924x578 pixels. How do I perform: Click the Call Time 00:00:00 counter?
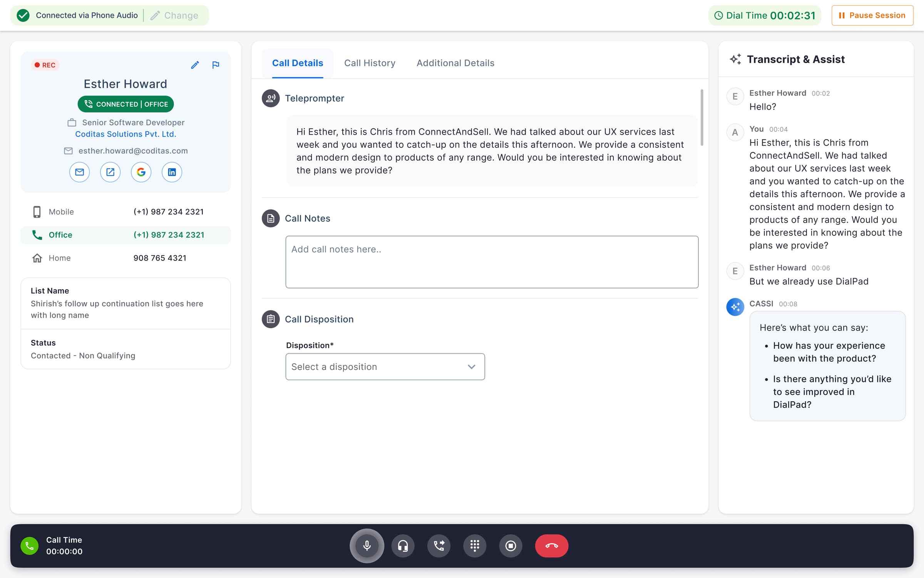coord(64,551)
